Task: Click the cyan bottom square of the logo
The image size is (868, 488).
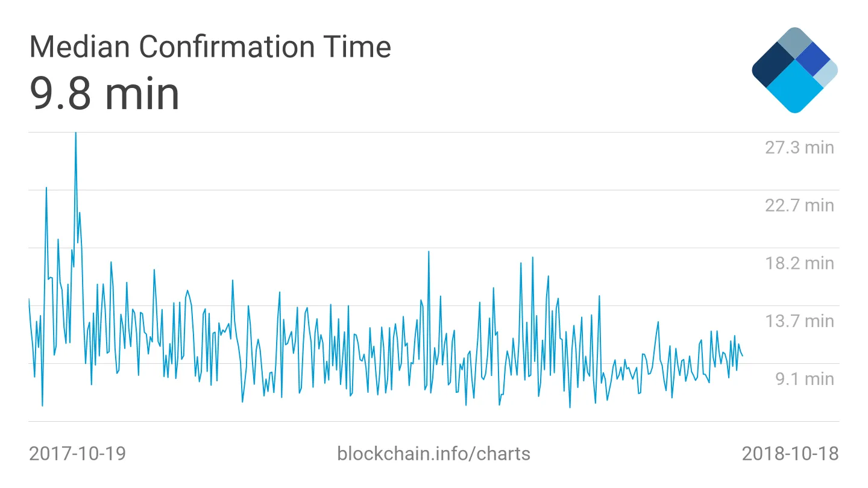Action: (x=795, y=89)
